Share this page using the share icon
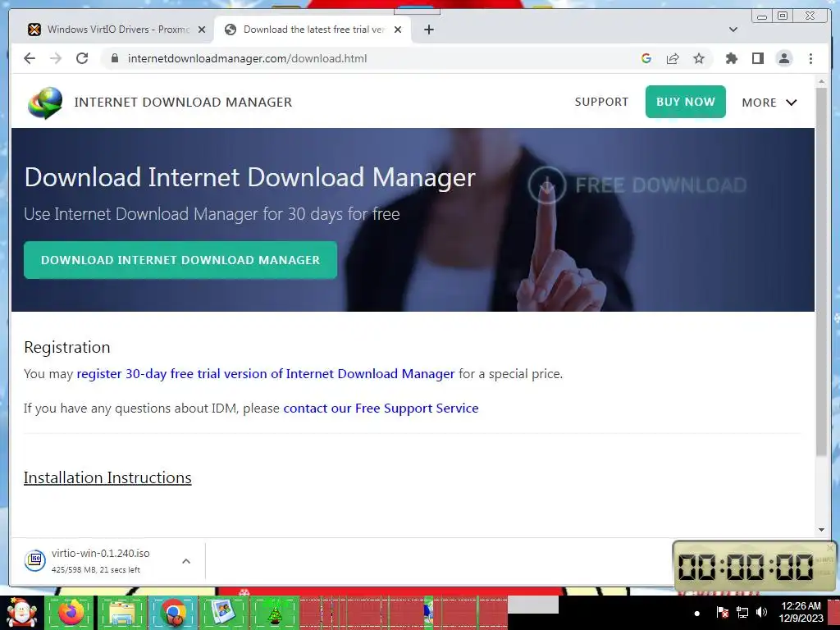This screenshot has width=840, height=630. [x=673, y=58]
